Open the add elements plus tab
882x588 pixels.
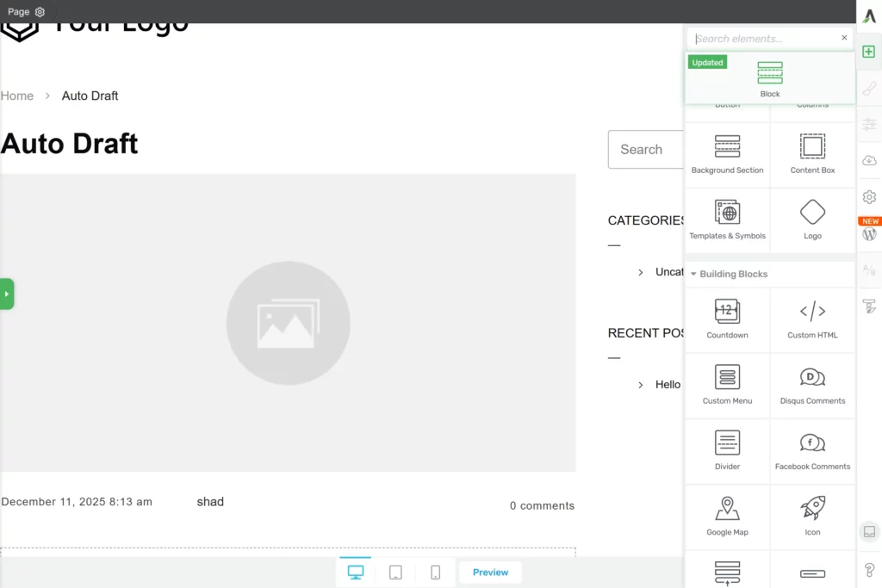869,52
